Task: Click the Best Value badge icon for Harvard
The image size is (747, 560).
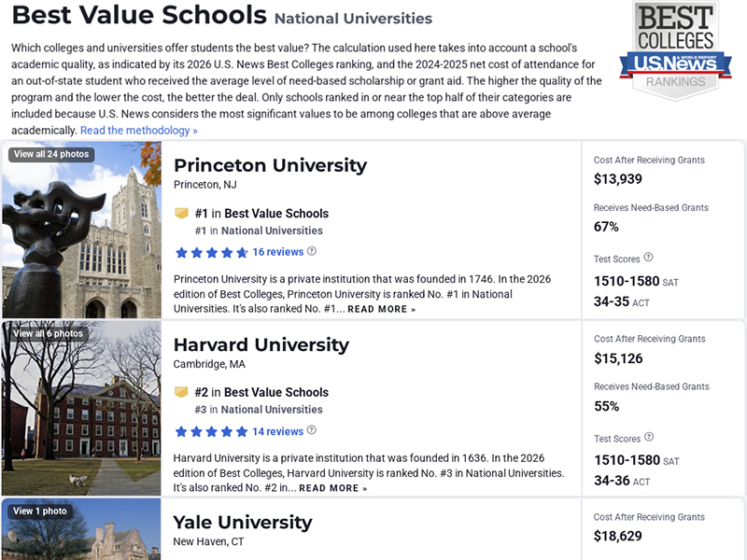Action: 182,392
